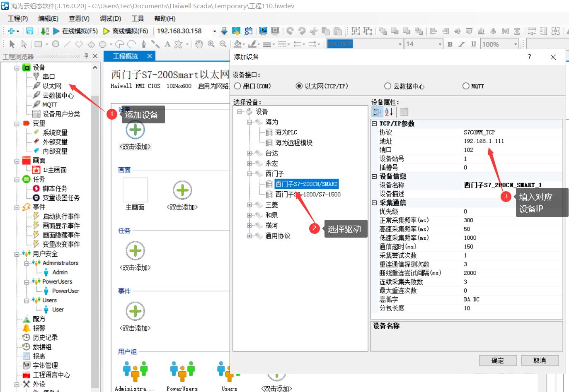Screen dimensions: 569x392
Task: Click the undo arrow icon
Action: tap(290, 31)
